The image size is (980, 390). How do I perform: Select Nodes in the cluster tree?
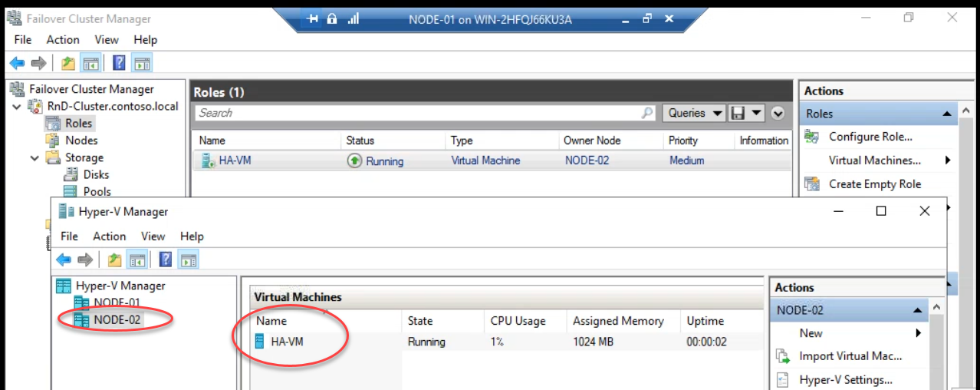[x=81, y=140]
